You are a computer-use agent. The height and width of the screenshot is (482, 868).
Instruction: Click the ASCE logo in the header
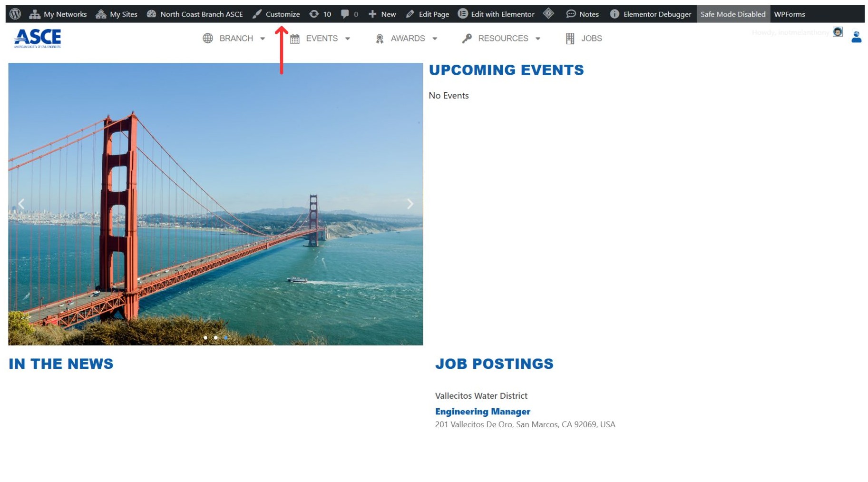(38, 38)
